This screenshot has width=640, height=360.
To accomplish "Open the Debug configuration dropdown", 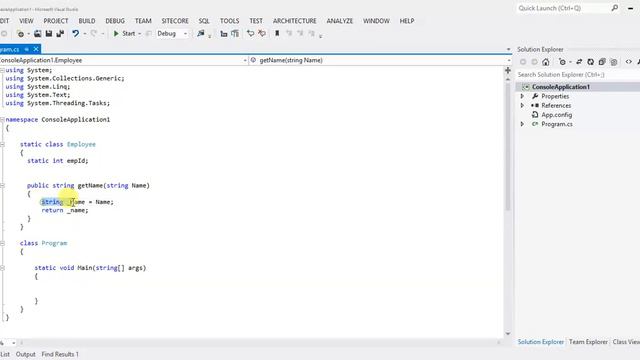I will tap(172, 33).
